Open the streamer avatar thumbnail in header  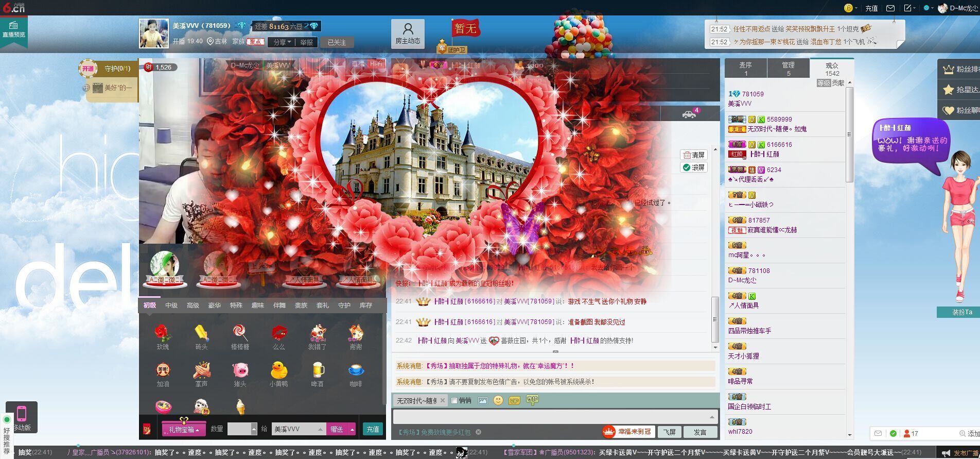tap(154, 33)
